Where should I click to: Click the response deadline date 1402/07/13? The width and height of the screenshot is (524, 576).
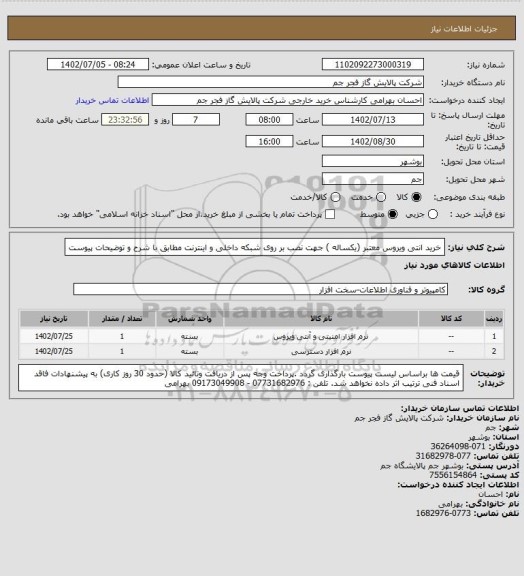coord(373,120)
